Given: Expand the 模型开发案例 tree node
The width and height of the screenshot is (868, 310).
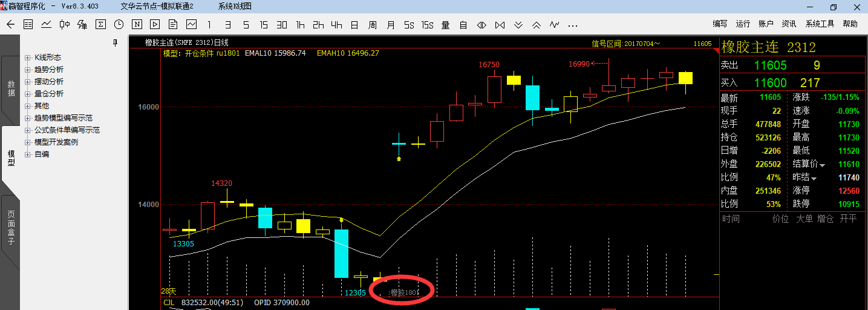Looking at the screenshot, I should tap(28, 142).
